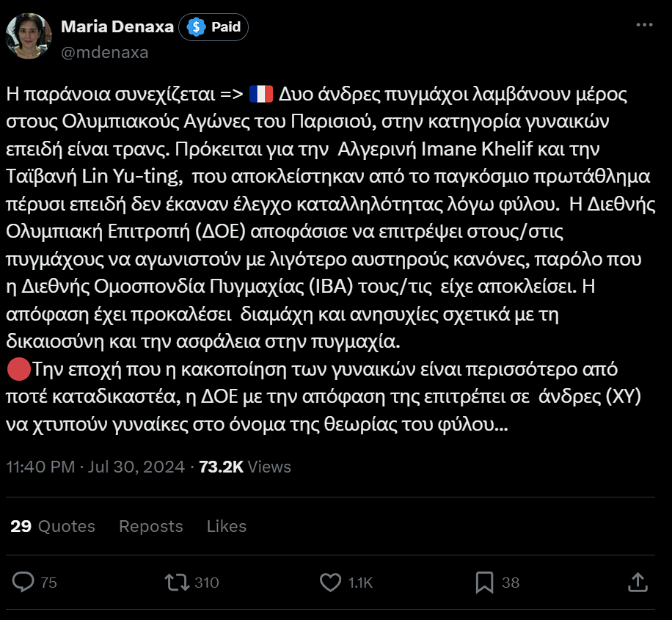Show the Likes list

tap(226, 526)
